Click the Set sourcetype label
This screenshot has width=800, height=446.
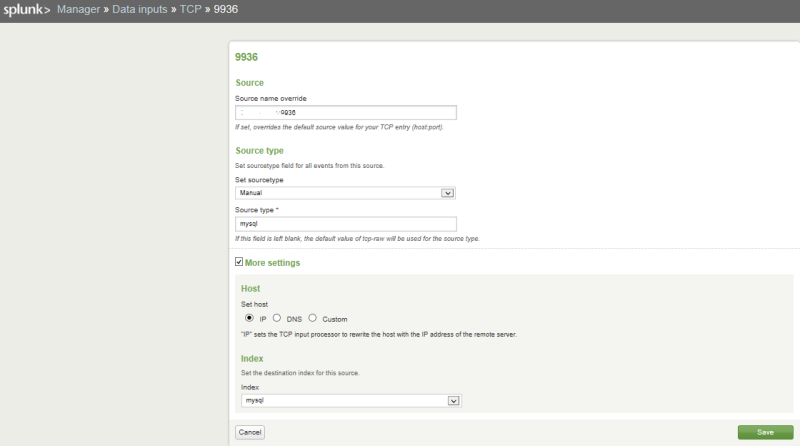coord(259,180)
